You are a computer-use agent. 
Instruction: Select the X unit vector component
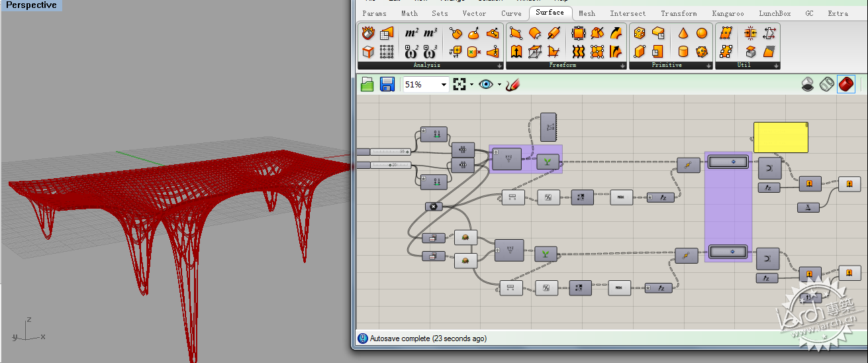point(808,207)
